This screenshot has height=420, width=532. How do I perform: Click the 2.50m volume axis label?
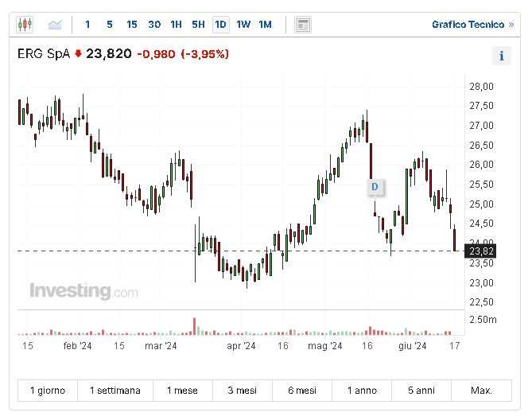[483, 320]
